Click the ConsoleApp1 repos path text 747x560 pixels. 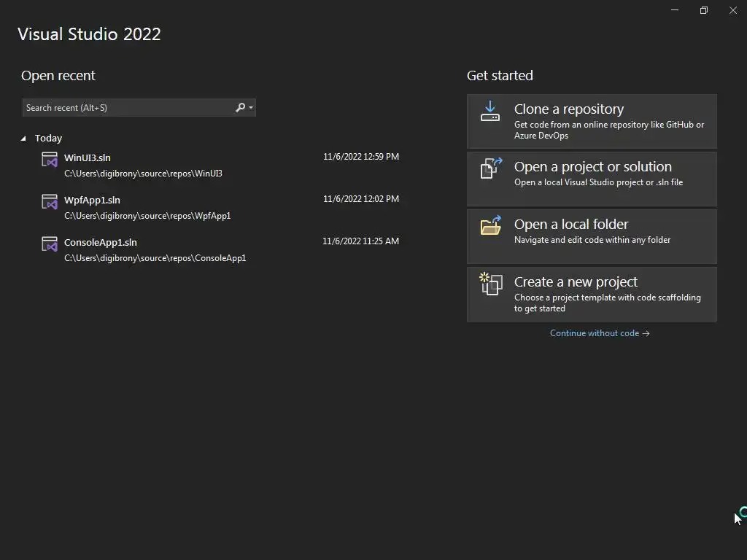click(155, 258)
